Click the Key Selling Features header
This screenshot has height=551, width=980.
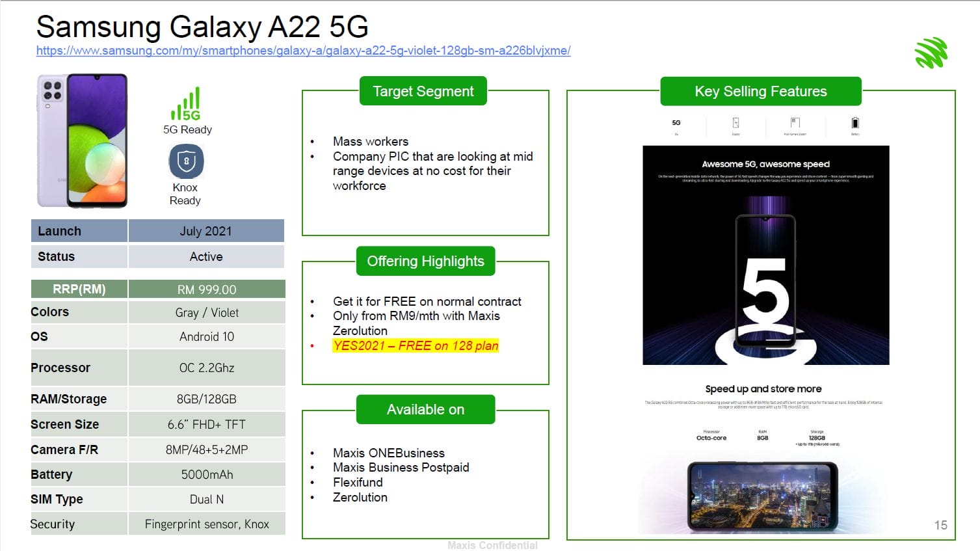point(761,91)
